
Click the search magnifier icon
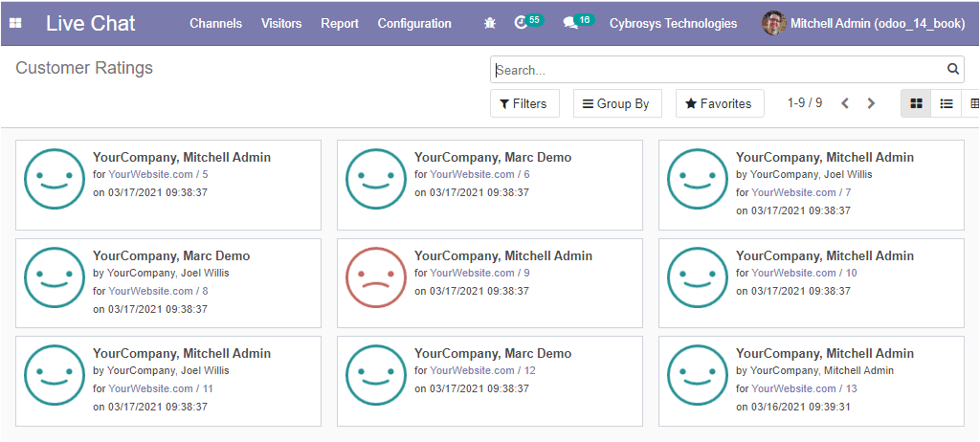tap(952, 69)
